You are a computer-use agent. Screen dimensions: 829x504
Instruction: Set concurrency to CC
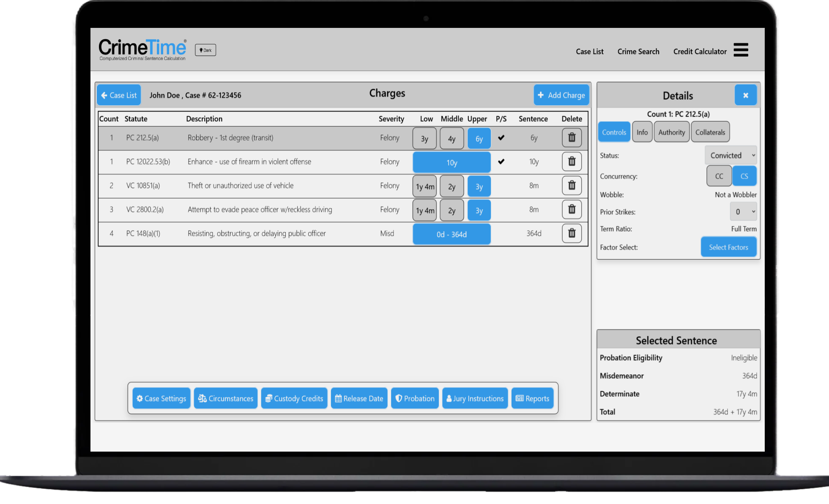click(x=719, y=176)
